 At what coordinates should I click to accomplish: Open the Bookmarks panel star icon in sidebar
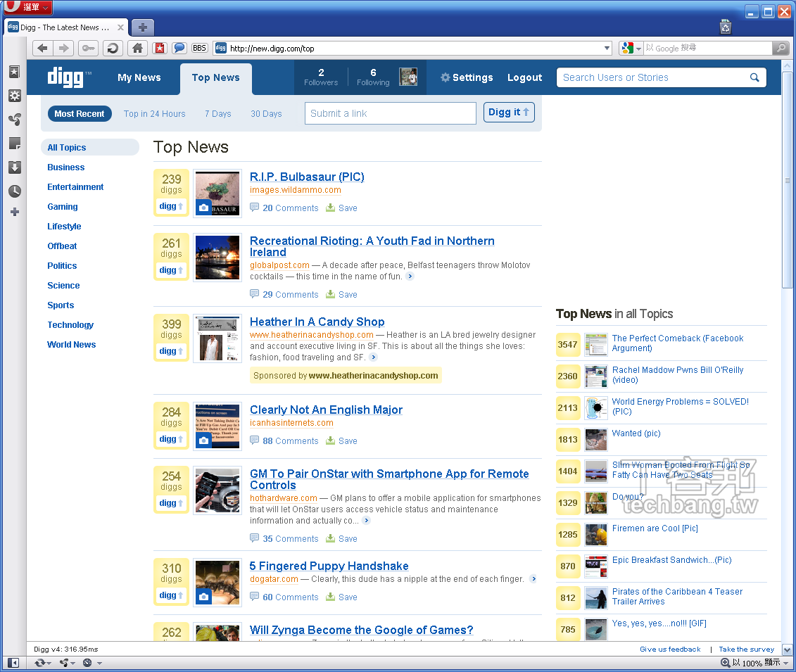[14, 72]
